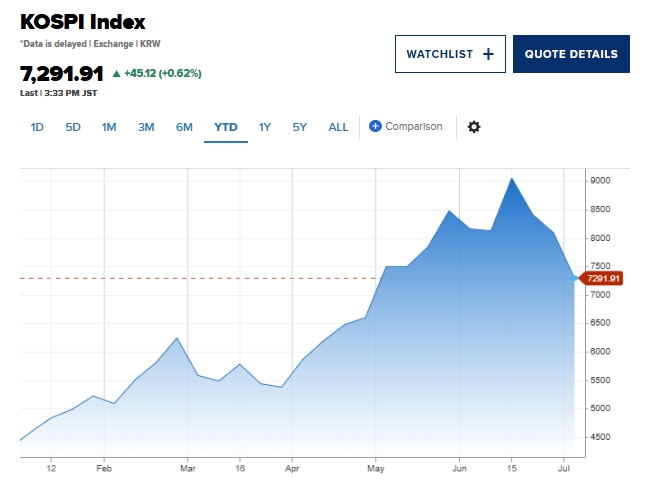Click the 5000 y-axis label

600,409
